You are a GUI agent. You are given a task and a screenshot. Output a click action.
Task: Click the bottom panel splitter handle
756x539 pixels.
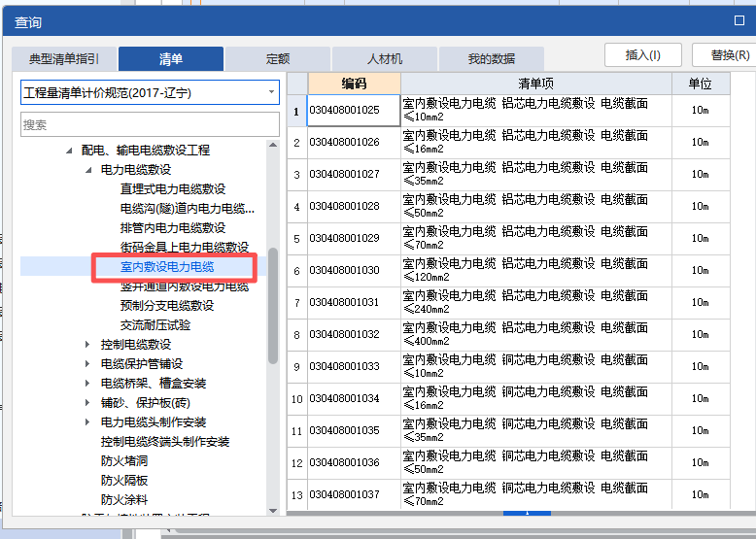527,514
